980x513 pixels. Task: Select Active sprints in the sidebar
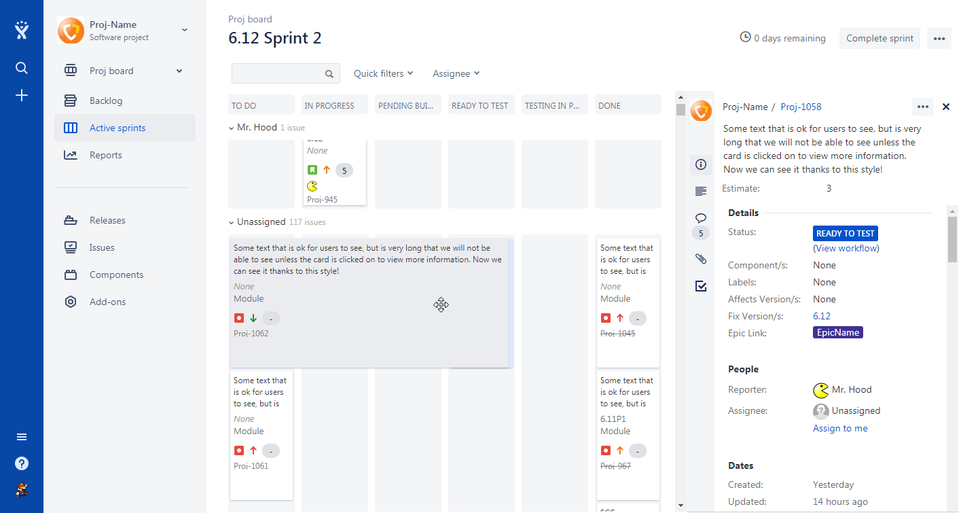(115, 127)
